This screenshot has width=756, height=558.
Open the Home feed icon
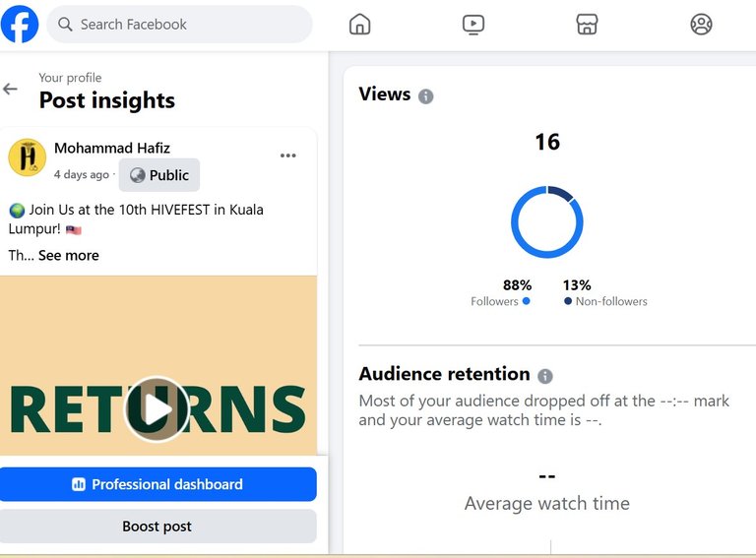click(x=359, y=24)
